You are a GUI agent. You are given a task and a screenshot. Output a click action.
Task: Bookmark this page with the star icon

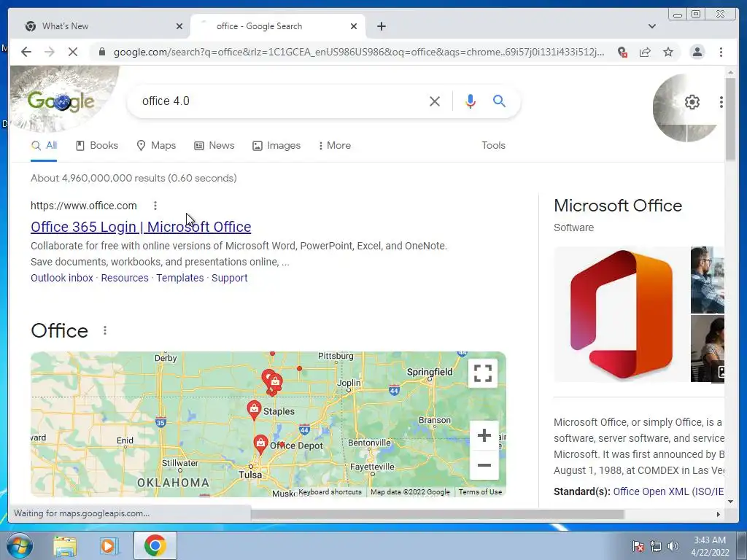point(668,52)
